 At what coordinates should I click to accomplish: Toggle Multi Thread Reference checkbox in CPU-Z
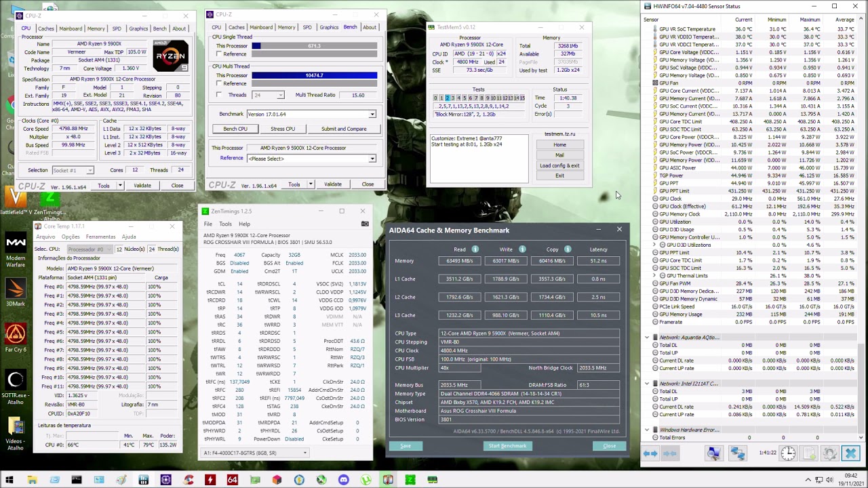(218, 83)
